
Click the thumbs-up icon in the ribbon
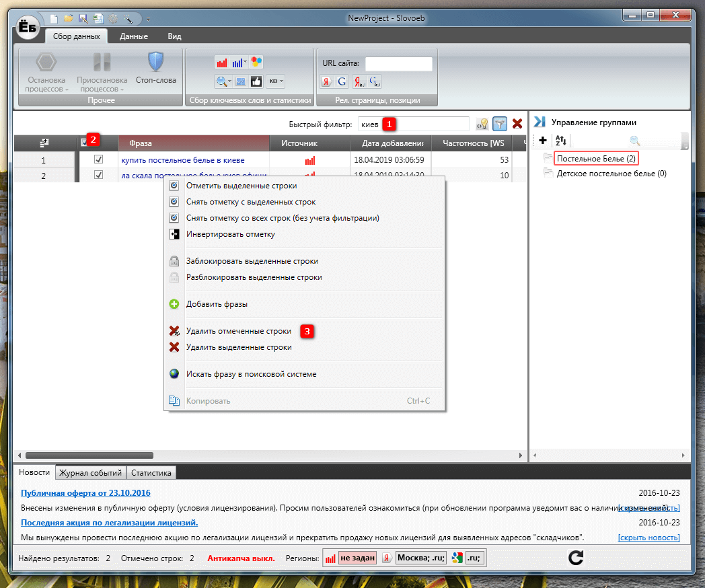click(x=256, y=81)
